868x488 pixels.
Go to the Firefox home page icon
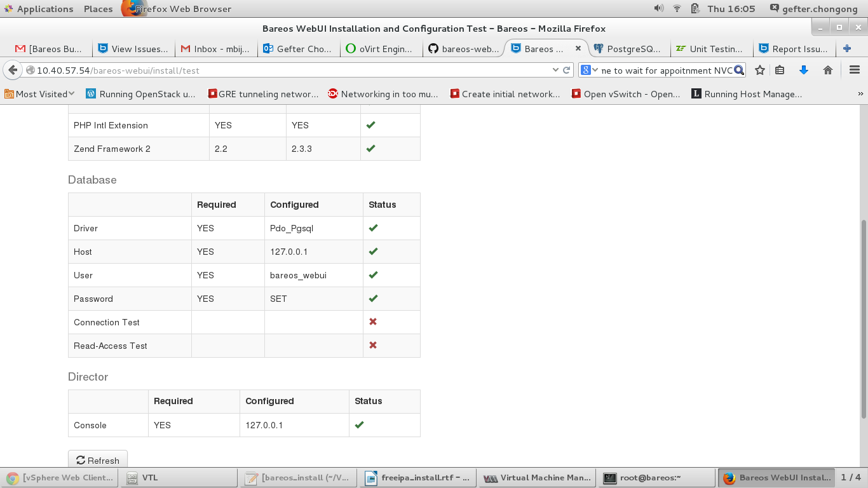tap(827, 71)
